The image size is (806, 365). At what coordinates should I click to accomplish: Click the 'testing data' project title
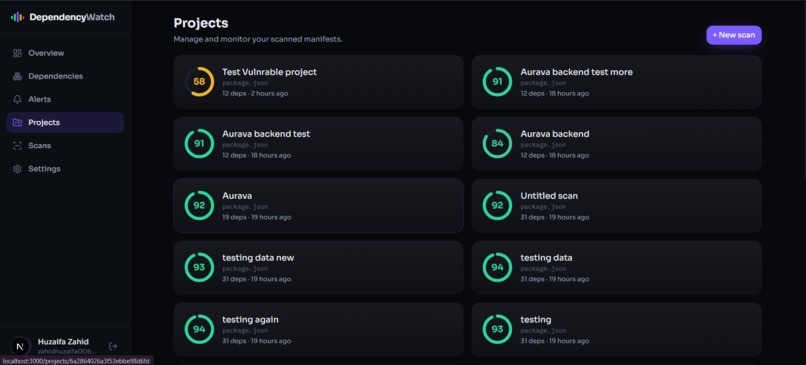point(546,258)
